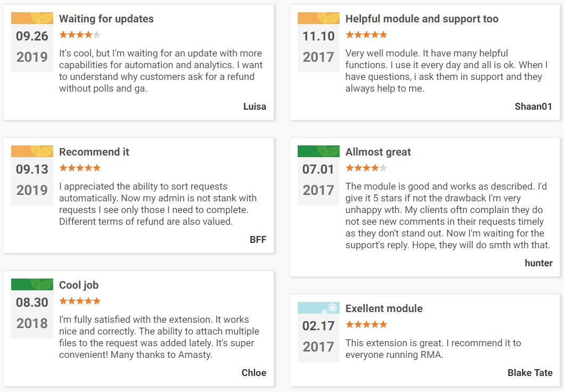
Task: Select the 'Recommend it' review heading
Action: [94, 152]
